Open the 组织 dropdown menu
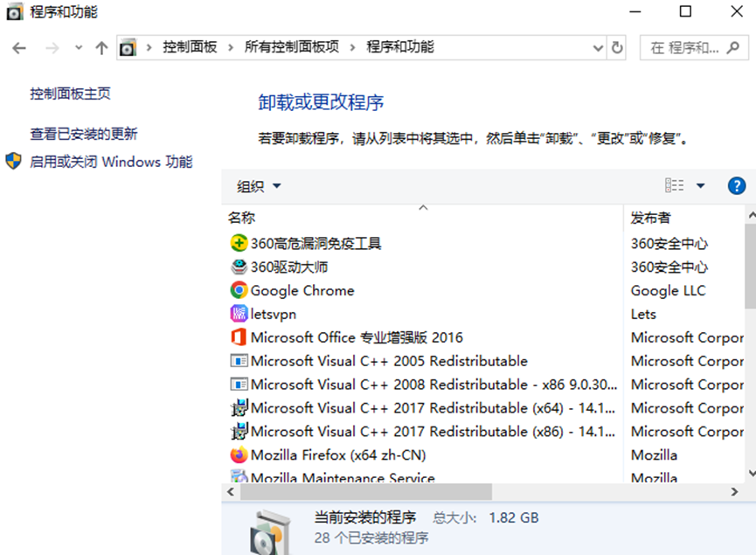Image resolution: width=756 pixels, height=555 pixels. [x=259, y=186]
